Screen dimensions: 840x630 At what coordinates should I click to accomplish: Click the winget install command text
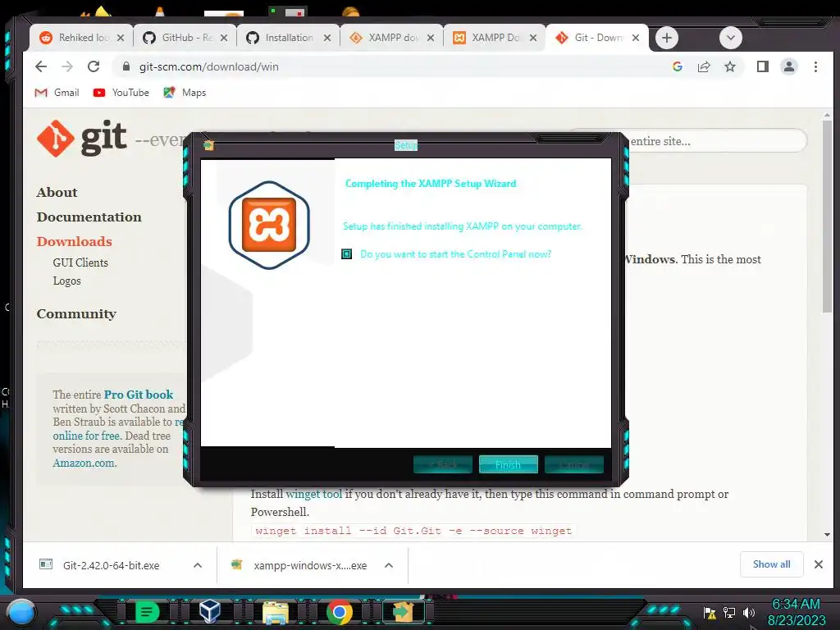coord(413,531)
